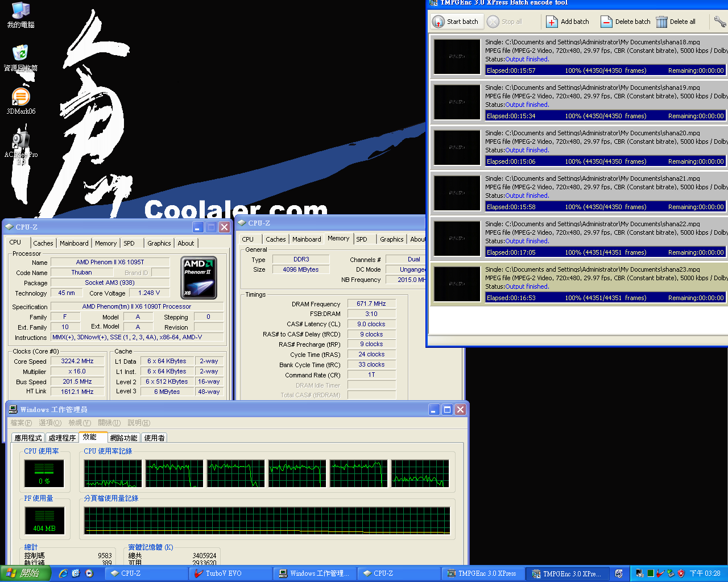The width and height of the screenshot is (728, 582).
Task: Switch to Graphics tab in right CPU-Z window
Action: pyautogui.click(x=392, y=239)
